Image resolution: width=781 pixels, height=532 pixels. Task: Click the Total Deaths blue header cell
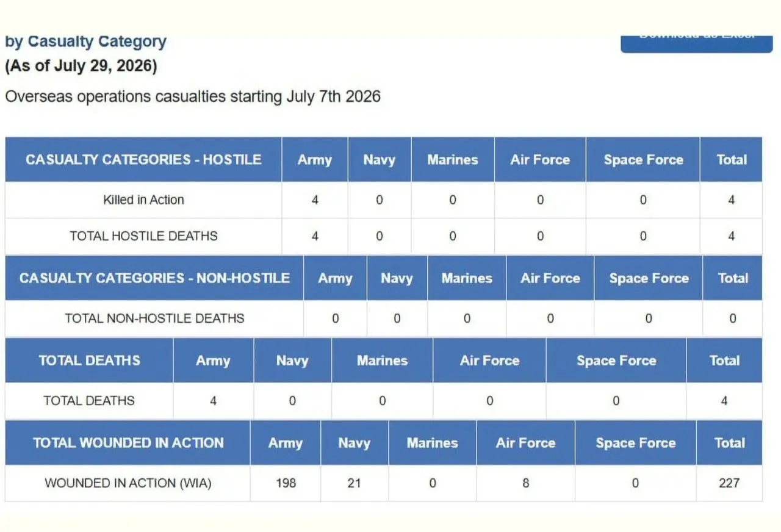[89, 361]
